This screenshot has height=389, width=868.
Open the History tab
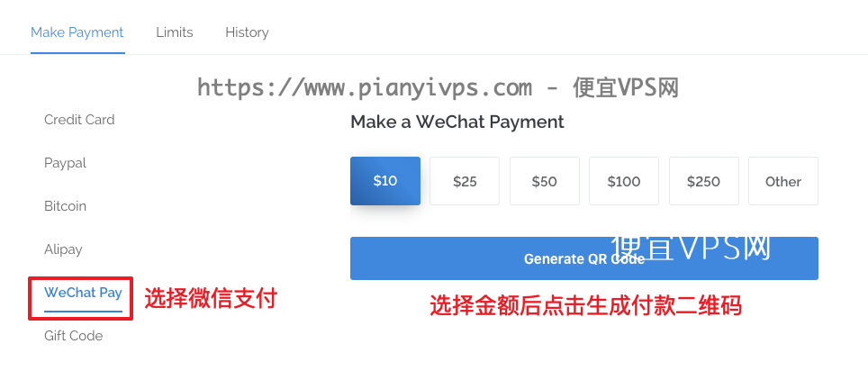click(x=247, y=32)
